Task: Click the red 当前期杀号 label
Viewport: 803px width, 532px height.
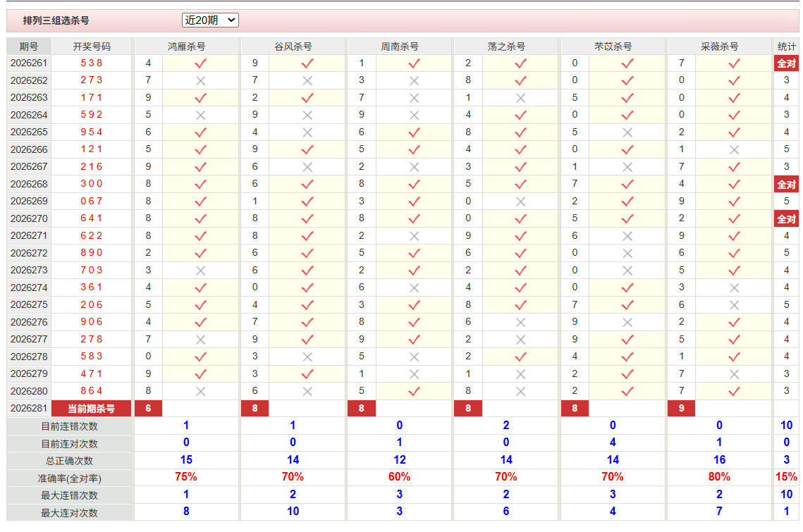Action: [92, 409]
